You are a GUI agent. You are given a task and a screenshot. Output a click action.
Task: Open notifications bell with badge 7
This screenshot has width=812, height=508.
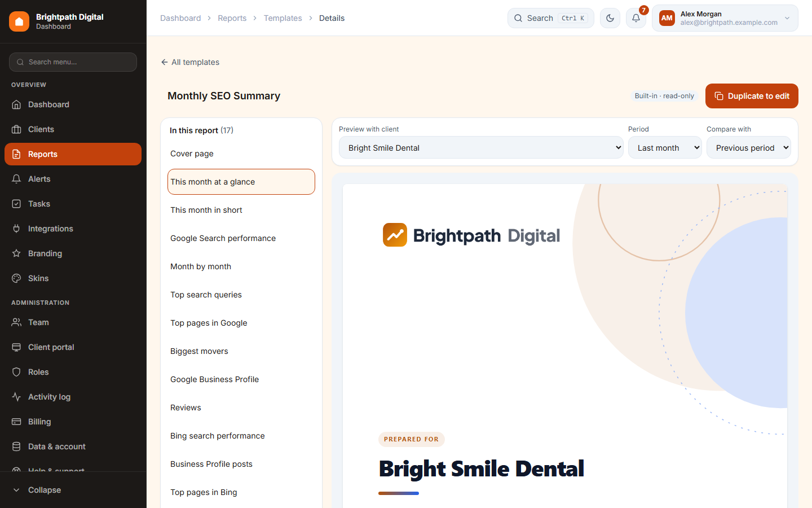pyautogui.click(x=636, y=18)
